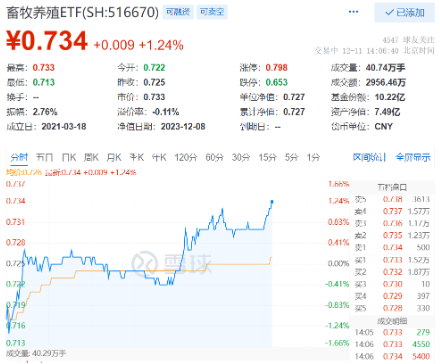This screenshot has width=440, height=364.
Task: Switch to the 年K chart tab
Action: tap(159, 157)
